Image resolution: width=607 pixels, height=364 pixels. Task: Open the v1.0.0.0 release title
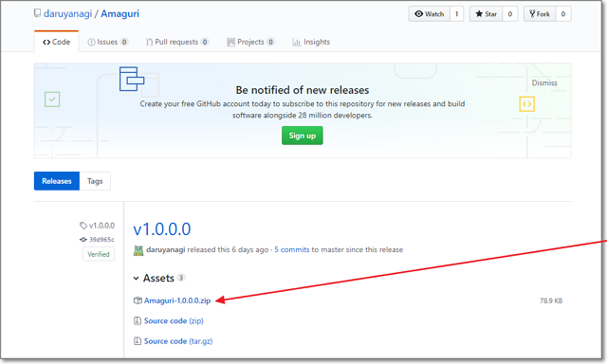click(162, 229)
